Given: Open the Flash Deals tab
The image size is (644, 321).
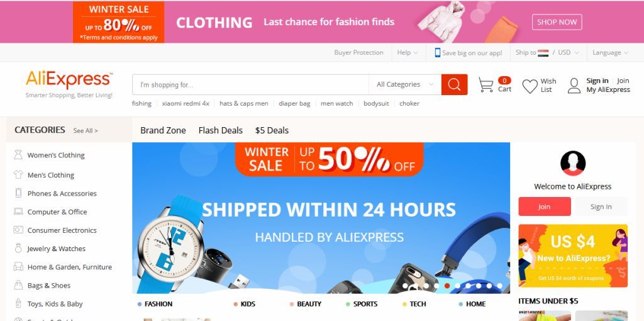Looking at the screenshot, I should pyautogui.click(x=221, y=130).
